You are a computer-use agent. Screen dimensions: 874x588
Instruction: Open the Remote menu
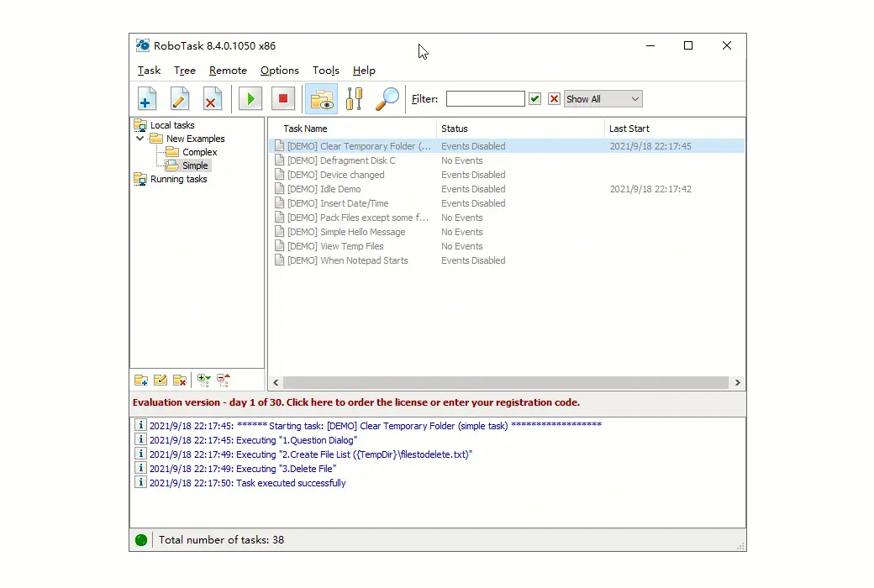228,71
